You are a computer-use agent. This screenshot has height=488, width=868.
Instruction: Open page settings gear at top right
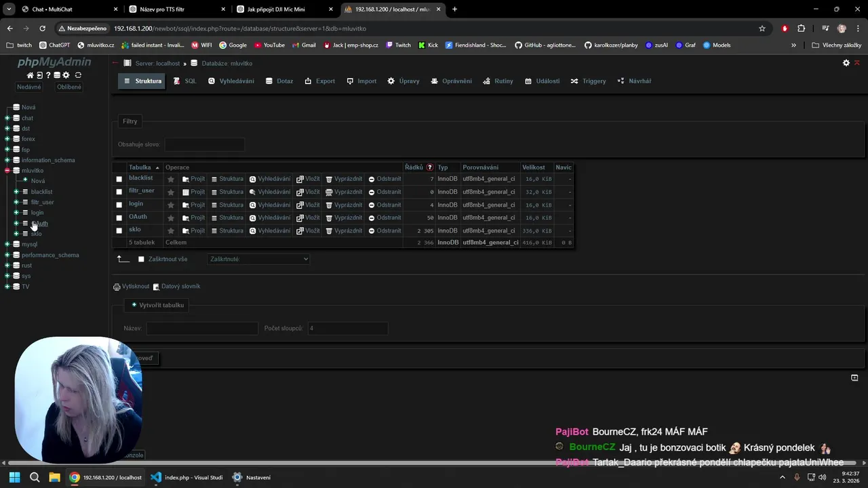[846, 63]
